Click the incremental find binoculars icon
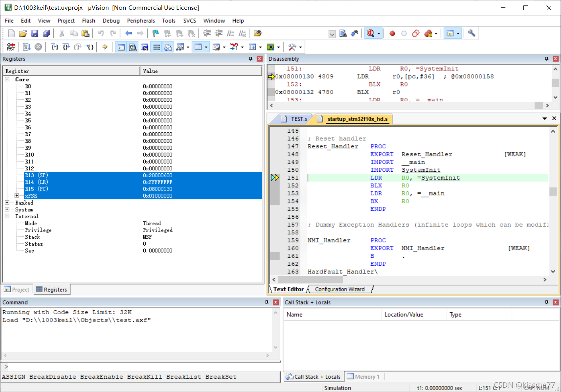This screenshot has width=561, height=392. (355, 34)
